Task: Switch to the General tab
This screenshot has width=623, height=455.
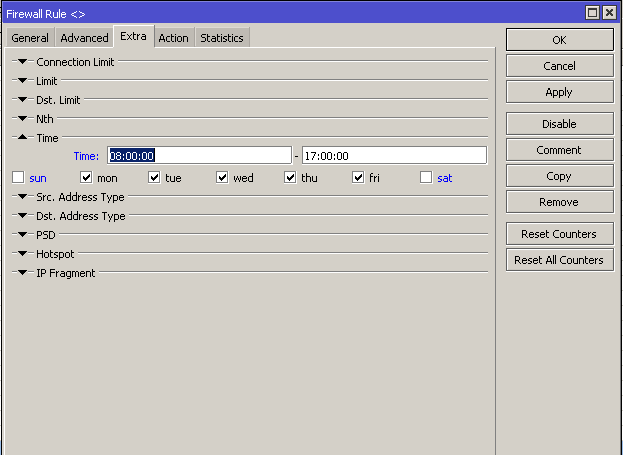Action: tap(30, 38)
